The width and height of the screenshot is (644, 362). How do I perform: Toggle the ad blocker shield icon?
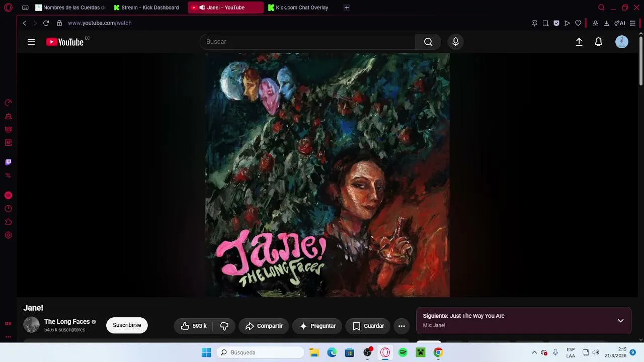pos(556,23)
